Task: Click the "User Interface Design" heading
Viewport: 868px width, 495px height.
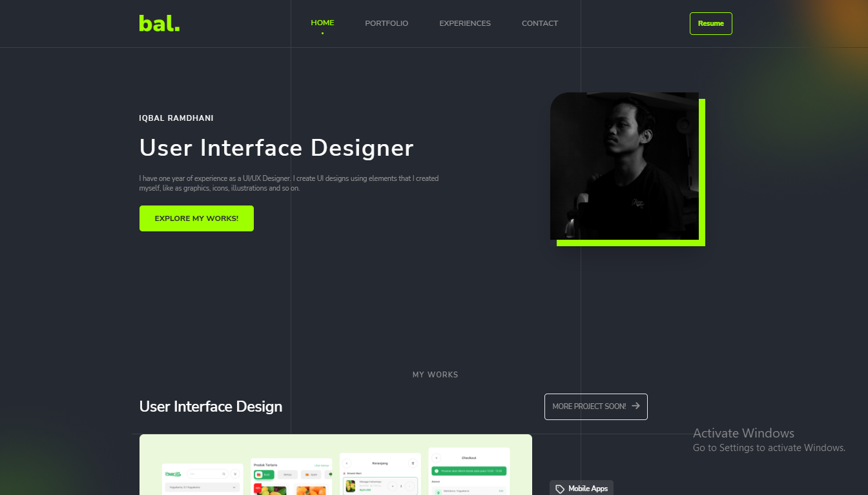Action: pos(211,406)
